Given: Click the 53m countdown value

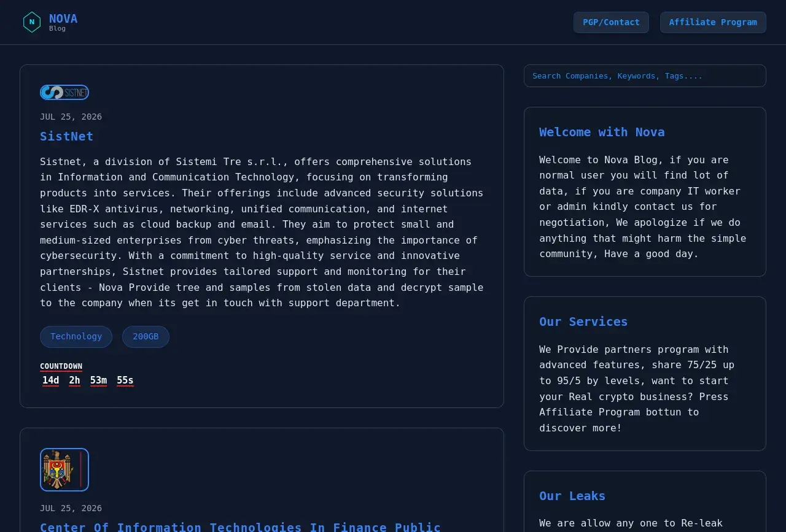Looking at the screenshot, I should click(99, 380).
